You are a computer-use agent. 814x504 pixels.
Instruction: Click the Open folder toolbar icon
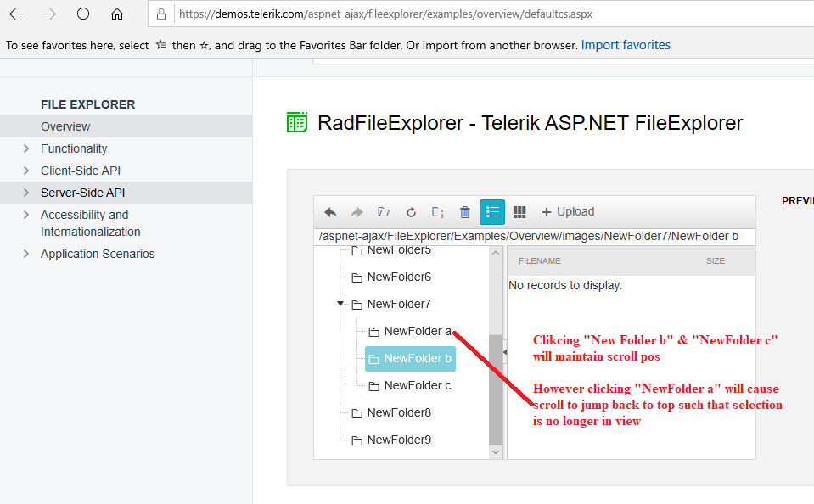[384, 212]
